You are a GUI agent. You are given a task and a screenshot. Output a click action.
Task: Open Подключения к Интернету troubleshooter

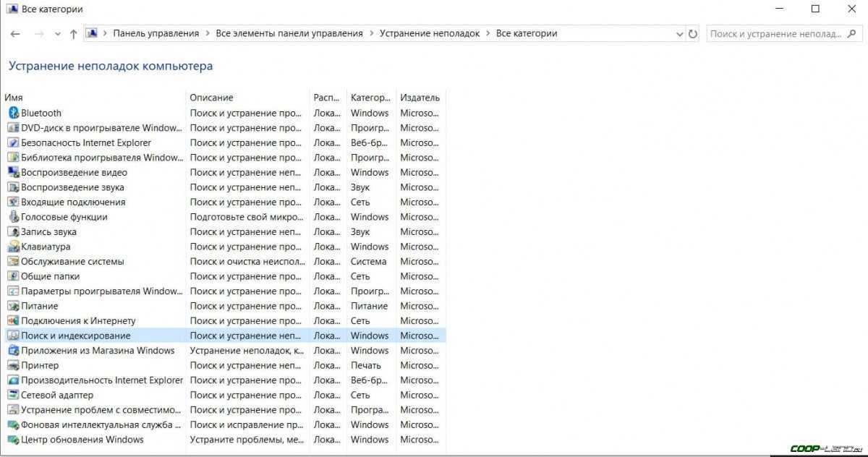78,321
